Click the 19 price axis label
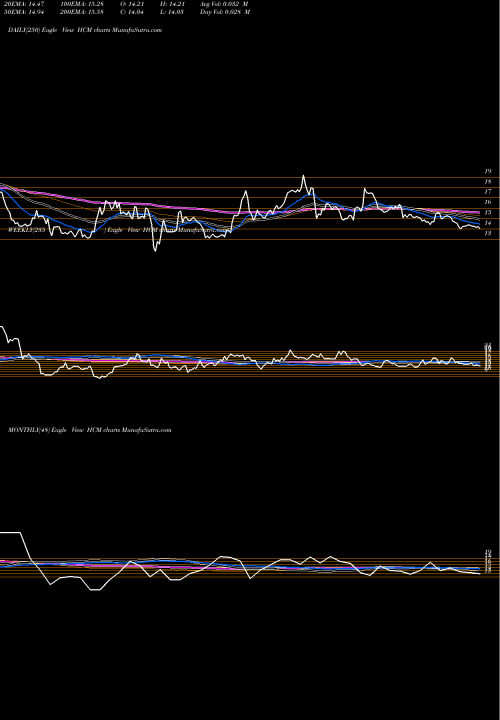 [x=488, y=171]
